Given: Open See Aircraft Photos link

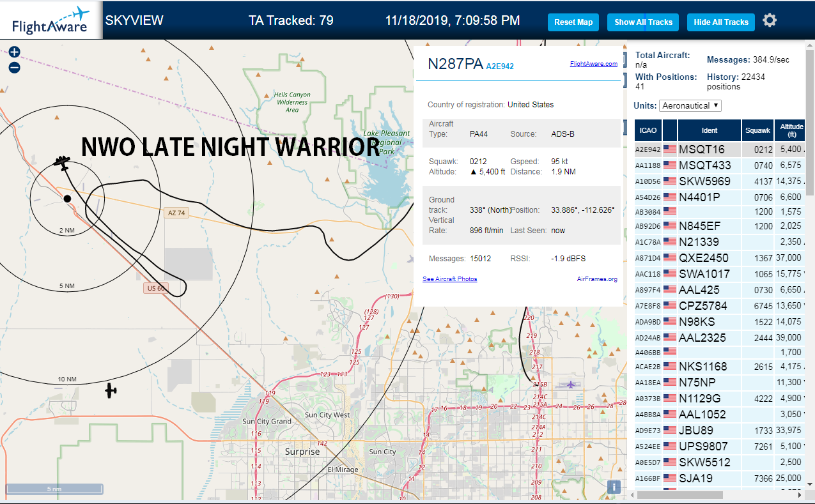Looking at the screenshot, I should click(x=450, y=279).
